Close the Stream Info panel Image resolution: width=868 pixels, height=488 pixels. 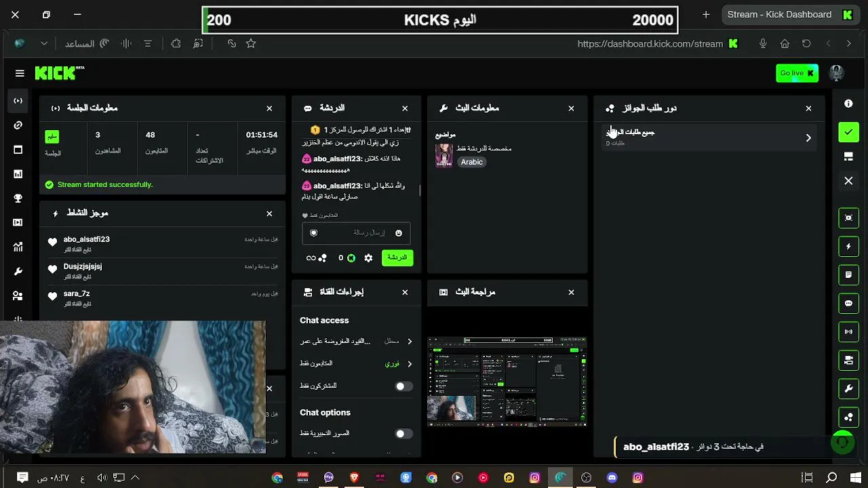point(571,108)
